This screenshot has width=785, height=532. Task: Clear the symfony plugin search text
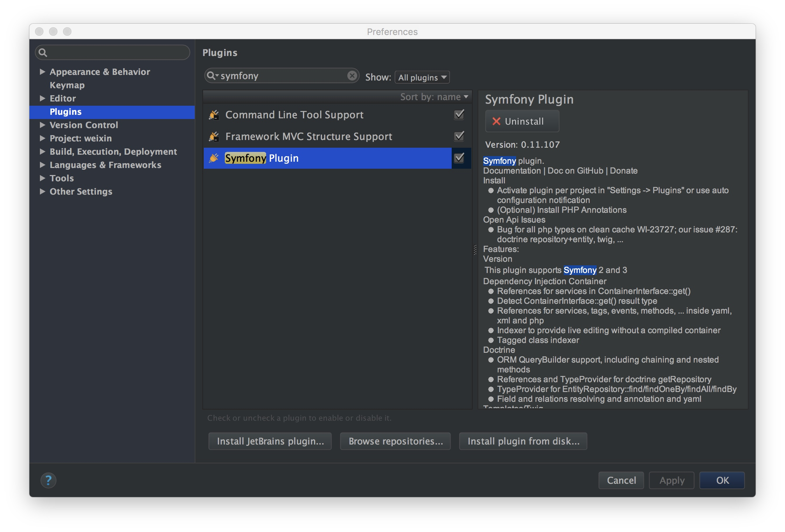click(352, 76)
